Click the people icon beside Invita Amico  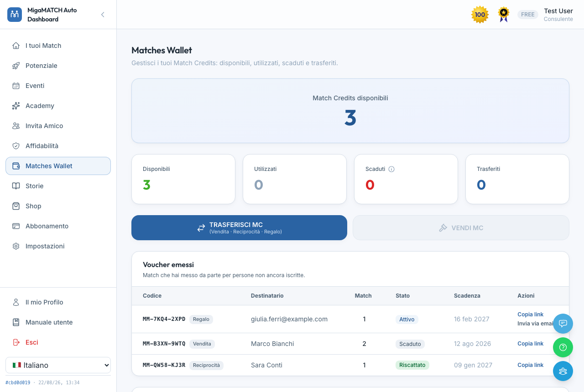(16, 126)
